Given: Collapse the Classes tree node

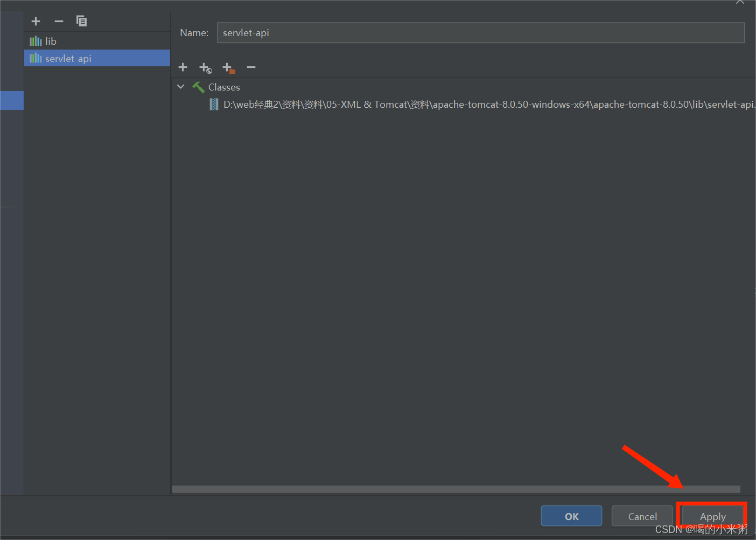Looking at the screenshot, I should coord(181,87).
